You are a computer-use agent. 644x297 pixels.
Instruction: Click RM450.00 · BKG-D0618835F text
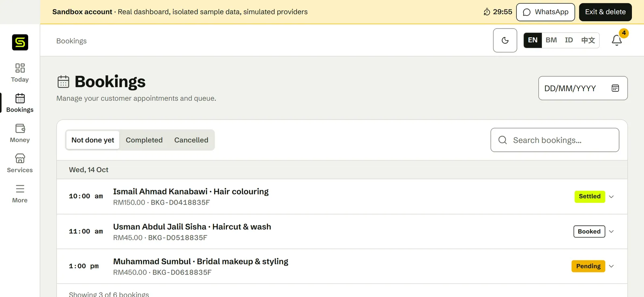pyautogui.click(x=162, y=272)
